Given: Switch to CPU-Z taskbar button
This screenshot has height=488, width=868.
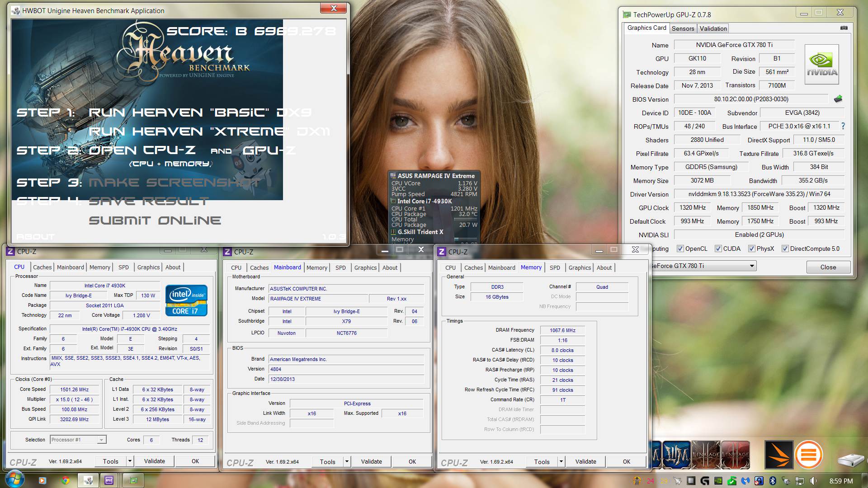Looking at the screenshot, I should [109, 480].
